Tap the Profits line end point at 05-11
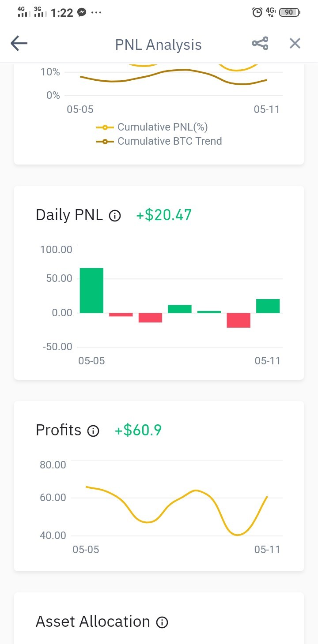Viewport: 318px width, 644px height. pyautogui.click(x=267, y=497)
